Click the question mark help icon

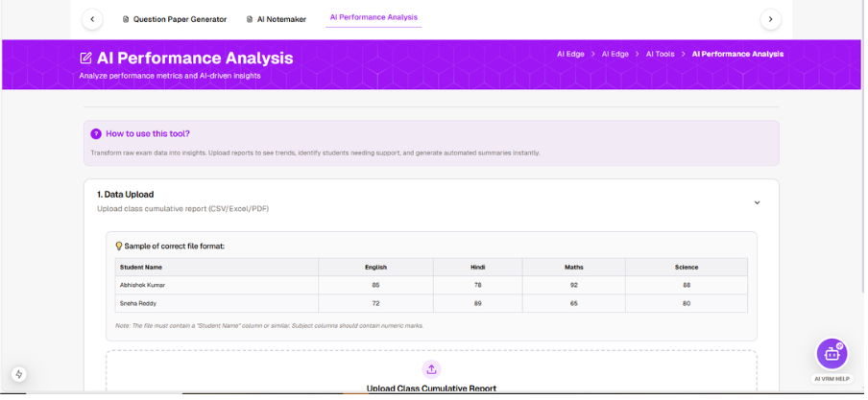tap(96, 134)
